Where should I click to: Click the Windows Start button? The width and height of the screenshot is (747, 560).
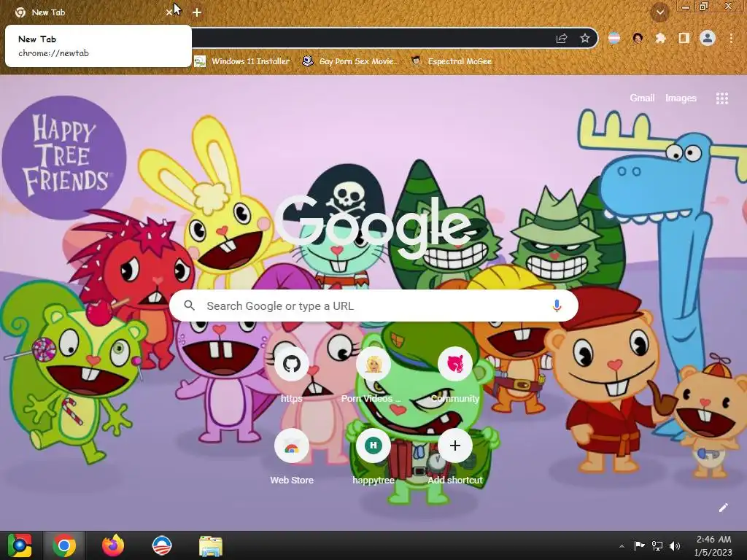[x=20, y=545]
